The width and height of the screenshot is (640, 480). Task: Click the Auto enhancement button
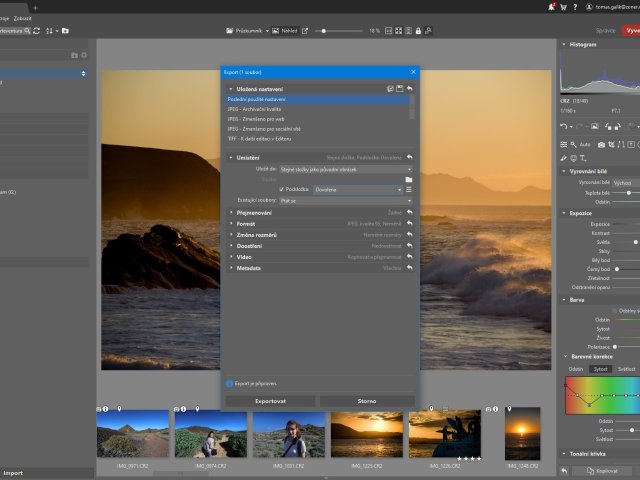[x=585, y=144]
